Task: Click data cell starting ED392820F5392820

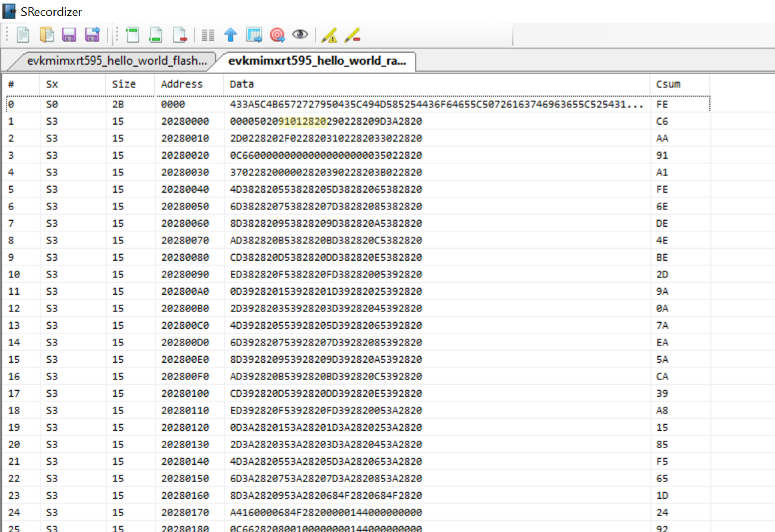Action: click(x=437, y=411)
